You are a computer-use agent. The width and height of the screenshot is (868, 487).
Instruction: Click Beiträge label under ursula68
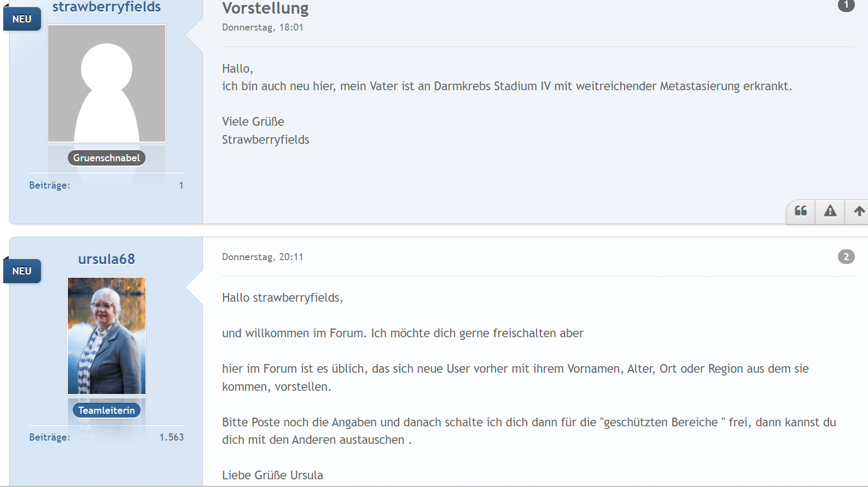pyautogui.click(x=50, y=437)
